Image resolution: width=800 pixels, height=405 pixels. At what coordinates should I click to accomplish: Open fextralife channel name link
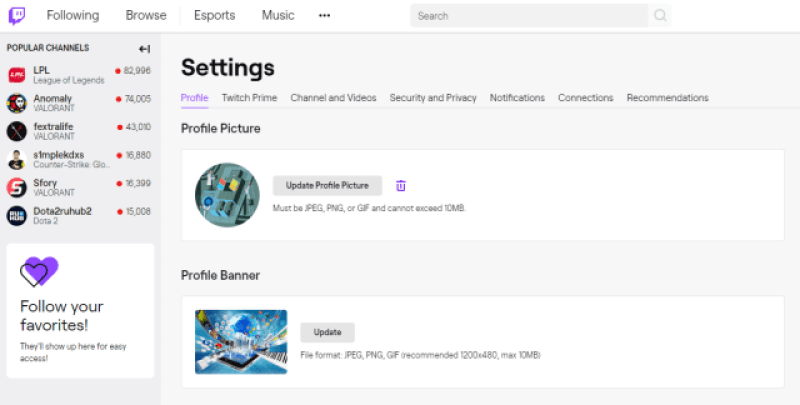point(53,126)
